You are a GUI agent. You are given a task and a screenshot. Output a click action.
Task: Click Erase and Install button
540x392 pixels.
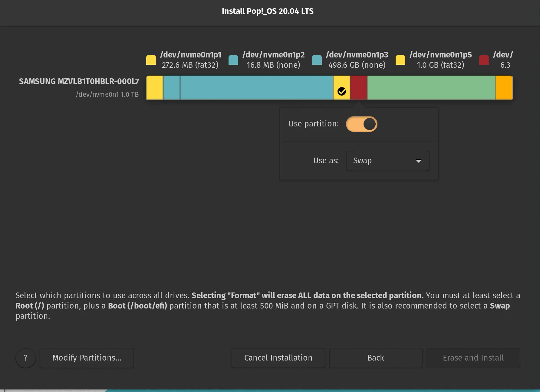click(x=473, y=358)
